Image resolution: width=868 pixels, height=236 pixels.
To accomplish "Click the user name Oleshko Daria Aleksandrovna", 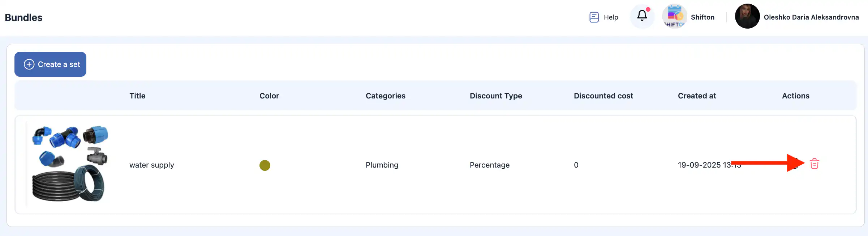I will pyautogui.click(x=811, y=17).
